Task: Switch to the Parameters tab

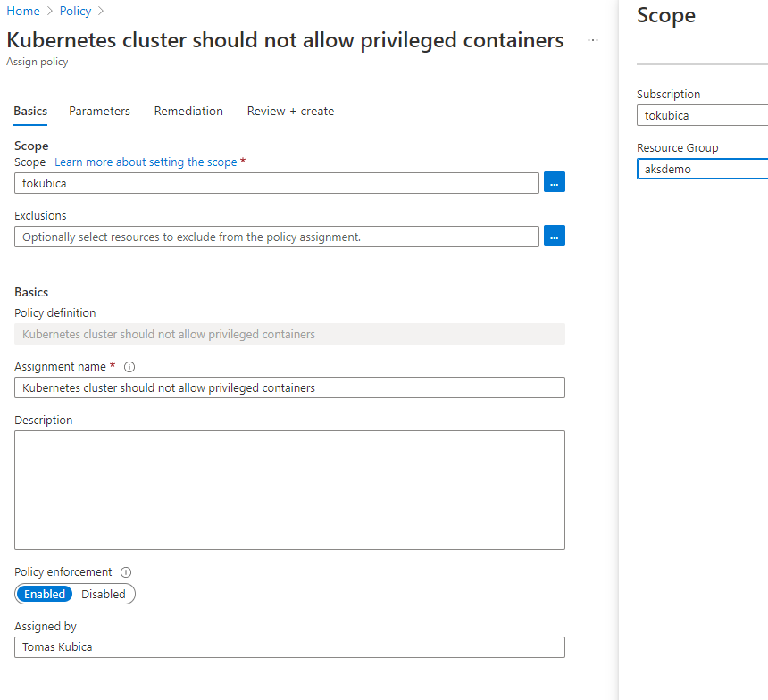Action: tap(99, 112)
